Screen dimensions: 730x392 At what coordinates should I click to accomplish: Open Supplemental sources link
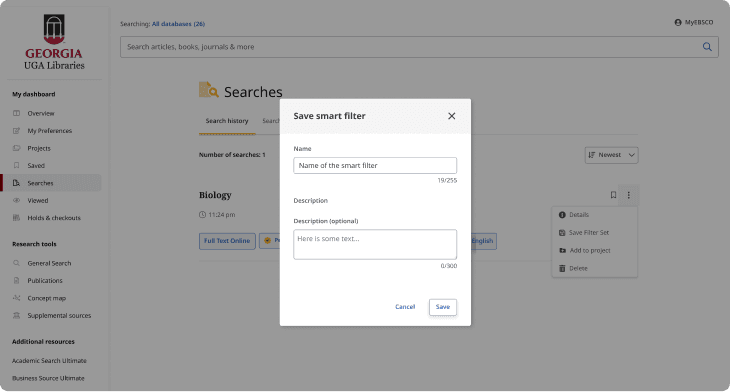tap(59, 316)
